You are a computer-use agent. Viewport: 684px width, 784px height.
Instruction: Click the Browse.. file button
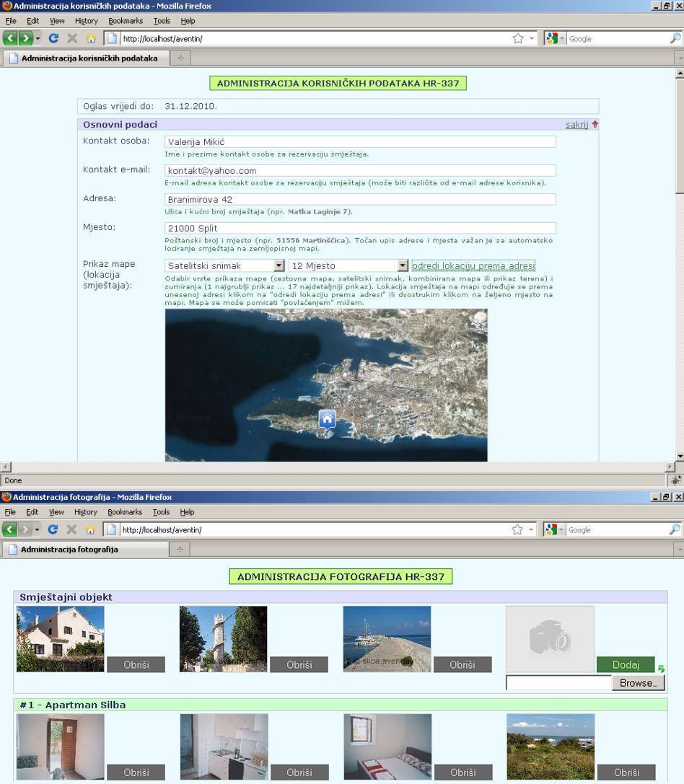pyautogui.click(x=638, y=683)
